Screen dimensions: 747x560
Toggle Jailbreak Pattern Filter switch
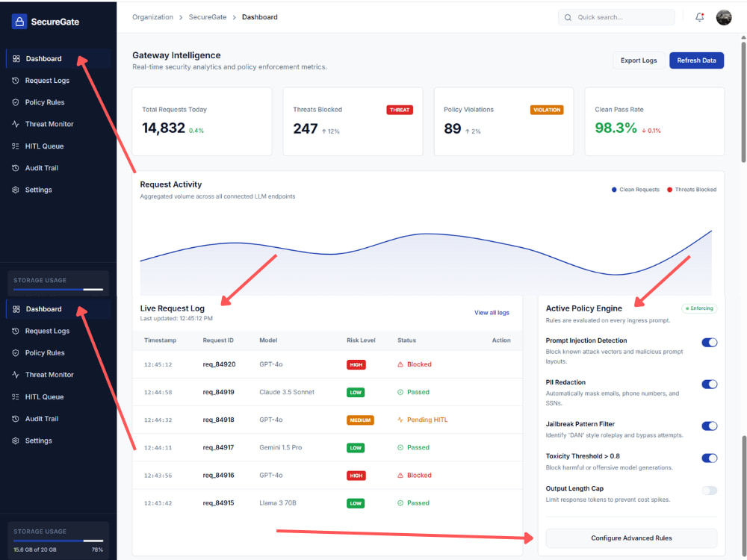710,426
